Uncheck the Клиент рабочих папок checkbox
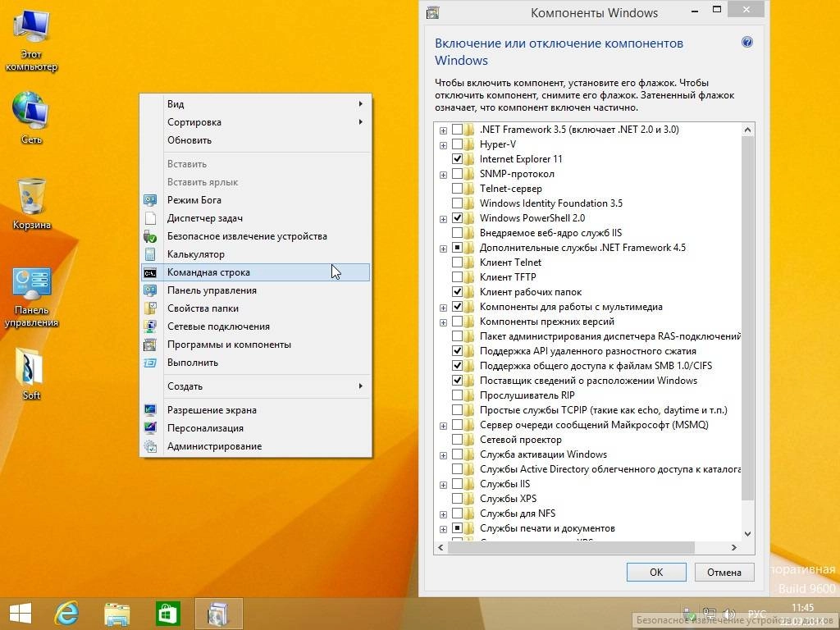Viewport: 840px width, 630px height. click(x=457, y=292)
